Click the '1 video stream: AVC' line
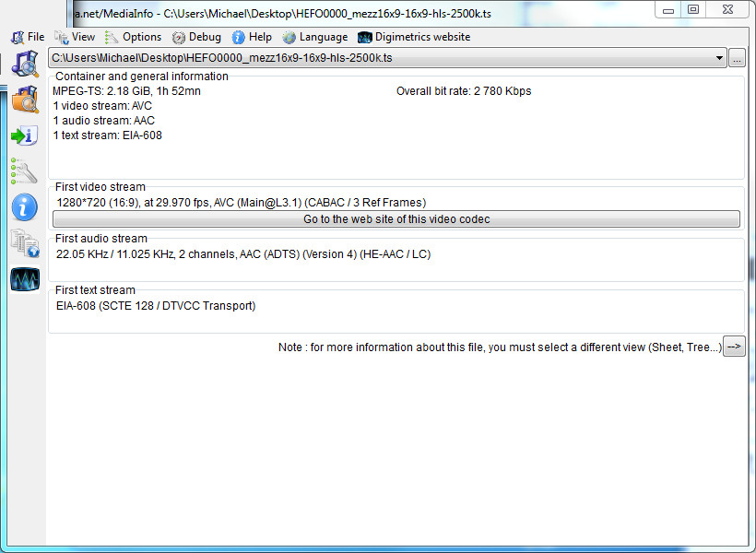This screenshot has width=756, height=553. [102, 106]
